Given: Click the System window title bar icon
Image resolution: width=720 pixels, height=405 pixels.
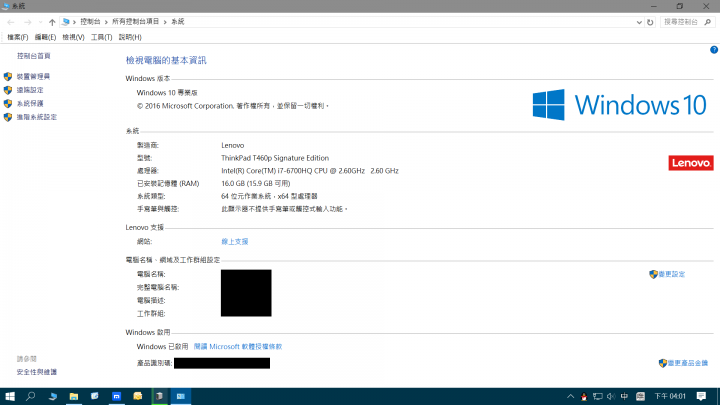Looking at the screenshot, I should click(6, 6).
